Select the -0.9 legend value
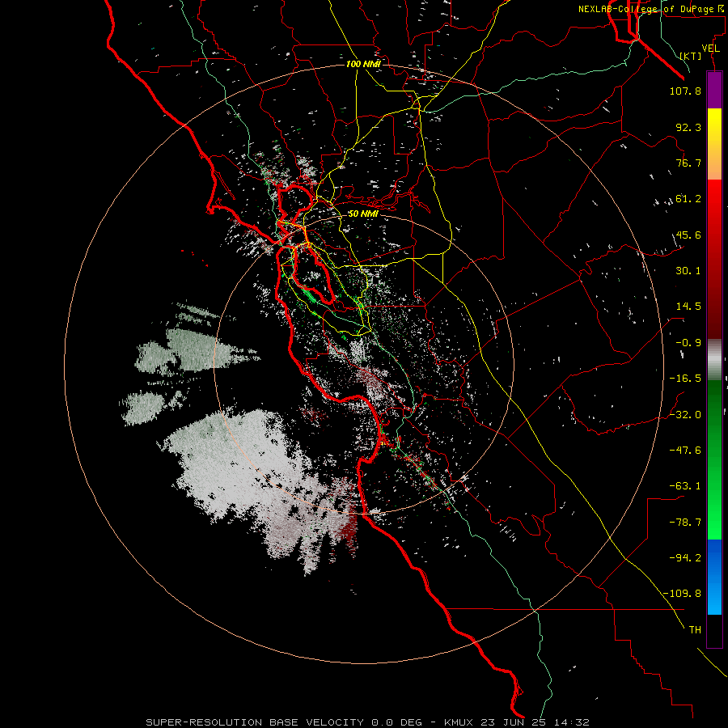This screenshot has width=728, height=728. point(688,343)
